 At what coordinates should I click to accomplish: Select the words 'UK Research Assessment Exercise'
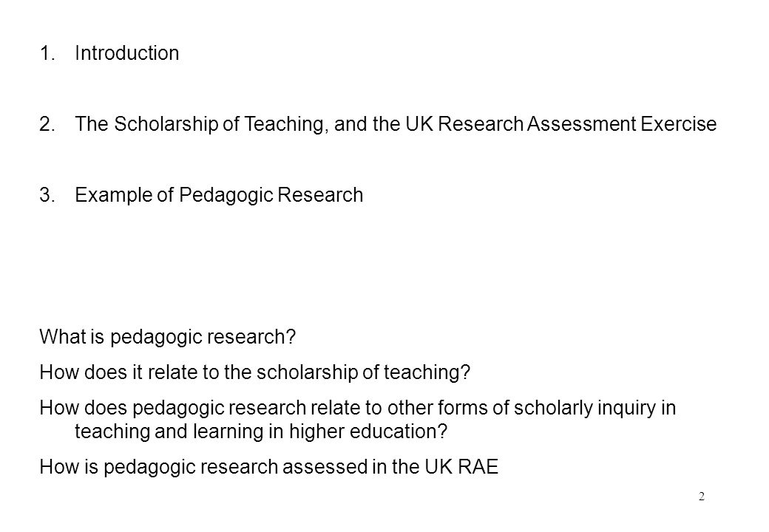coord(560,124)
